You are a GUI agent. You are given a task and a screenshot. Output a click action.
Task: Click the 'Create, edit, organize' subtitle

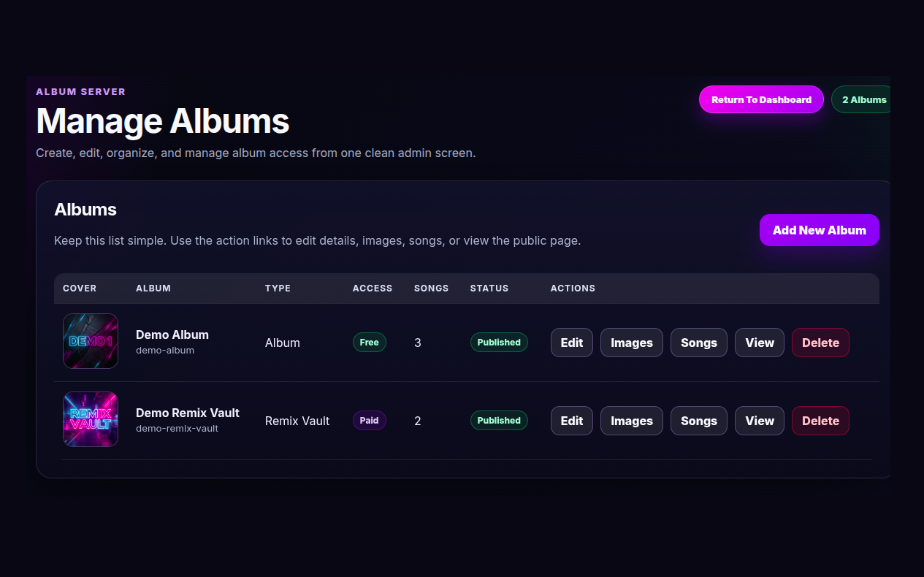point(256,153)
